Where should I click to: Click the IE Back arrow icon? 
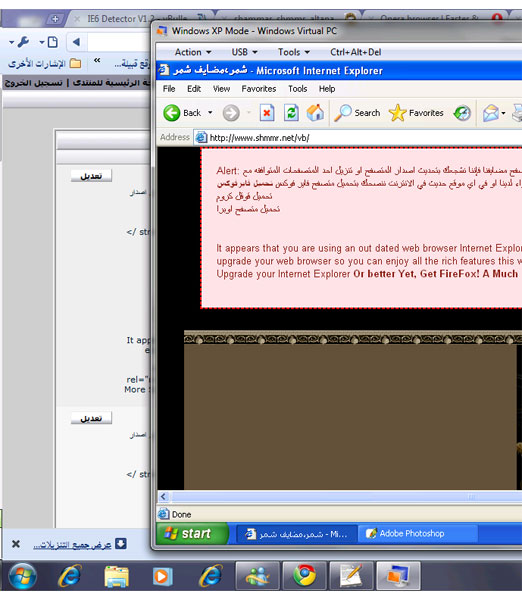point(171,113)
